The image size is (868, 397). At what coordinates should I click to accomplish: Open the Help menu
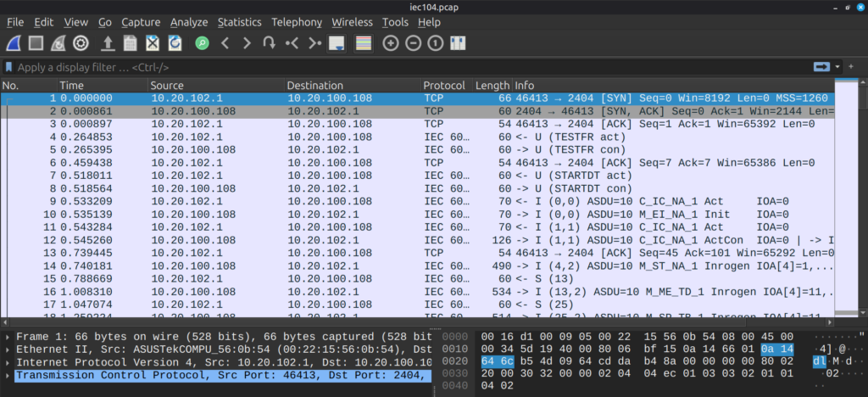[x=429, y=22]
